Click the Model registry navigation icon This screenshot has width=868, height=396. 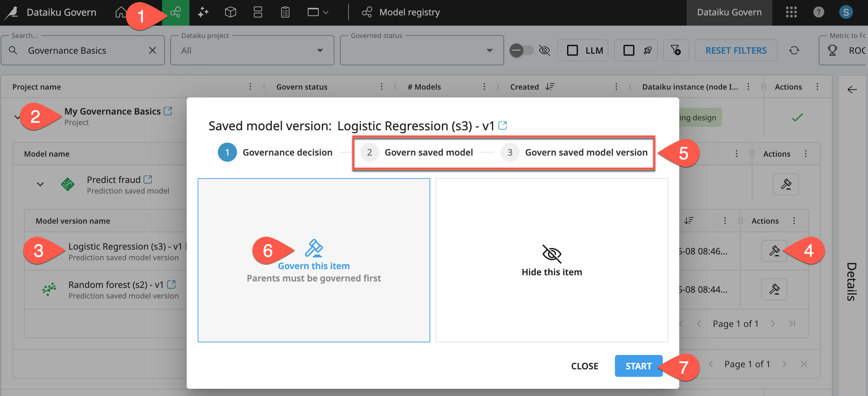coord(175,13)
